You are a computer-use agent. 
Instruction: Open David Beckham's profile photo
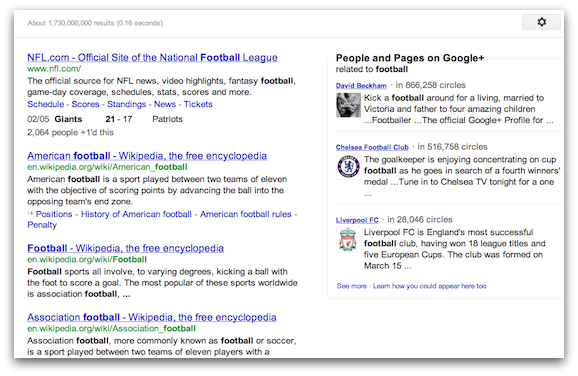(348, 105)
